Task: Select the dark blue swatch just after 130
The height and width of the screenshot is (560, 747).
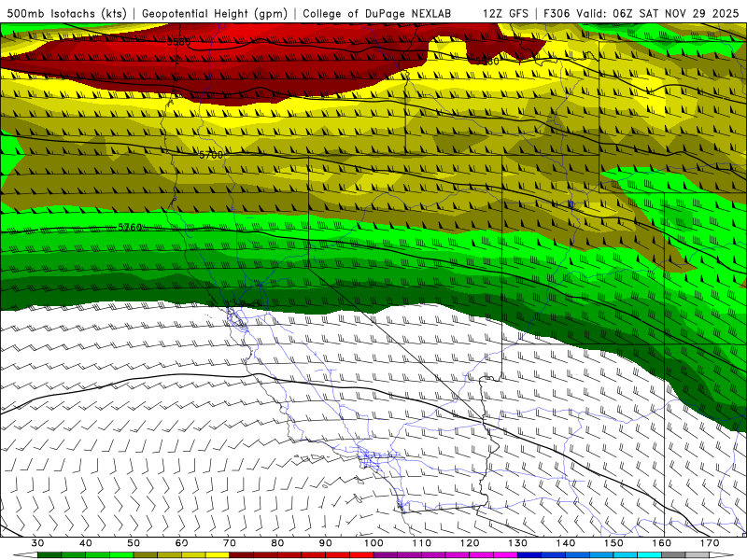Action: [529, 555]
